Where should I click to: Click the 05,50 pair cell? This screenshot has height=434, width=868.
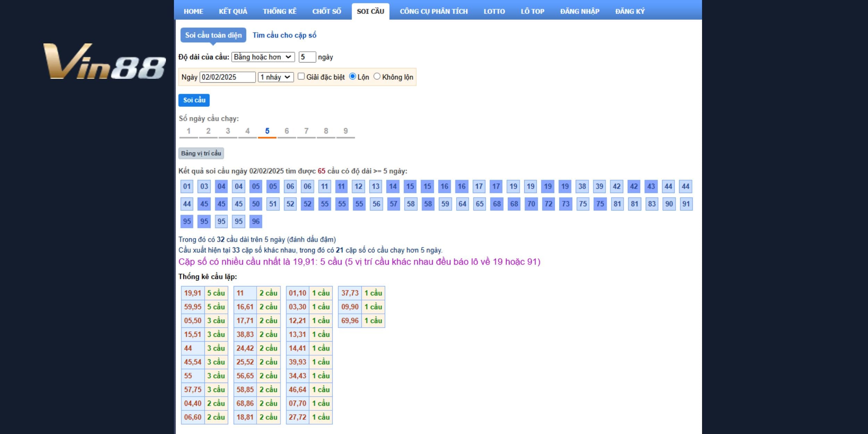[x=193, y=321]
